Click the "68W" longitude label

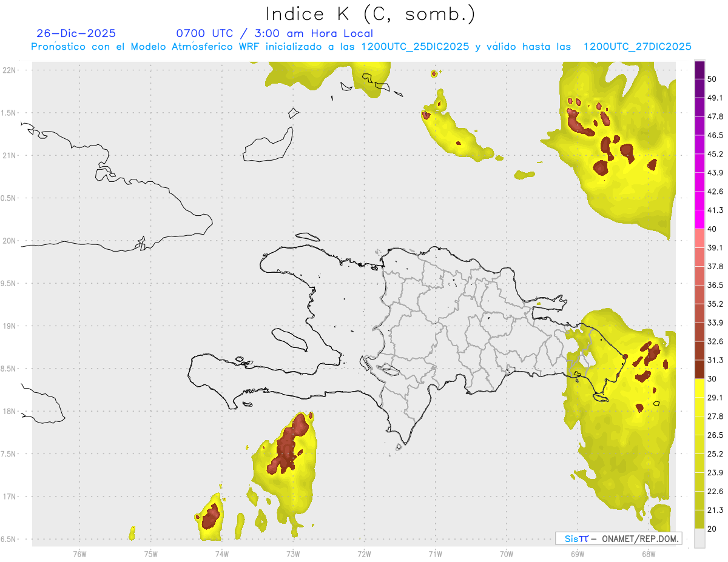click(x=649, y=554)
